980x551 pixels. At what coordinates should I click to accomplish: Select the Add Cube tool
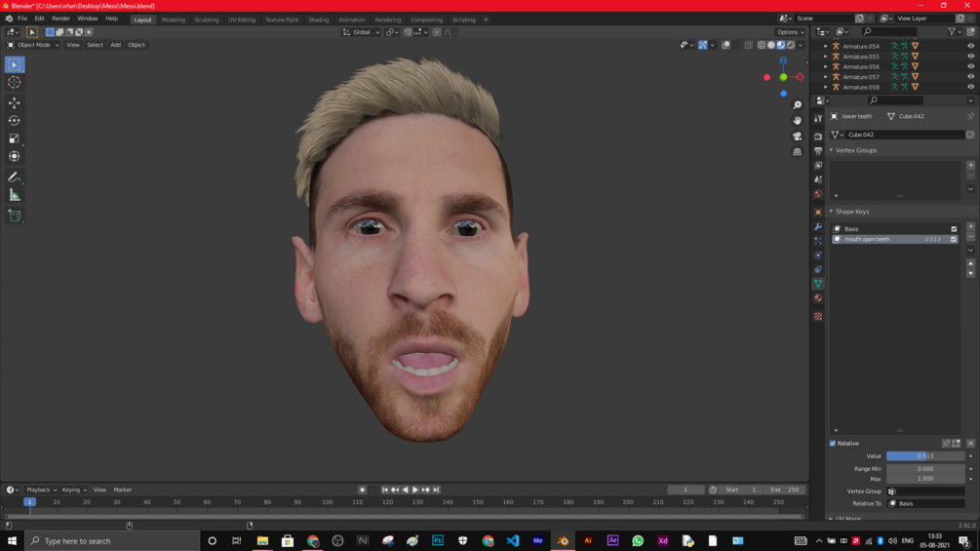15,216
